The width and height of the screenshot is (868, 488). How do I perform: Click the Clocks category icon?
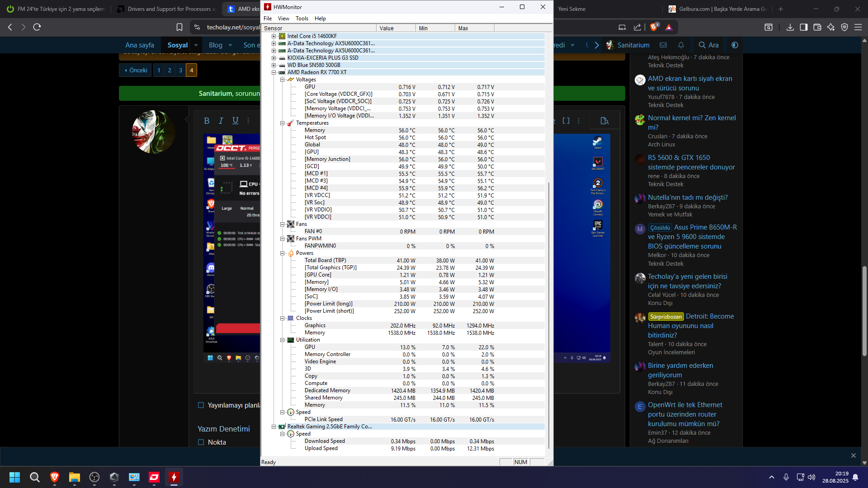291,318
